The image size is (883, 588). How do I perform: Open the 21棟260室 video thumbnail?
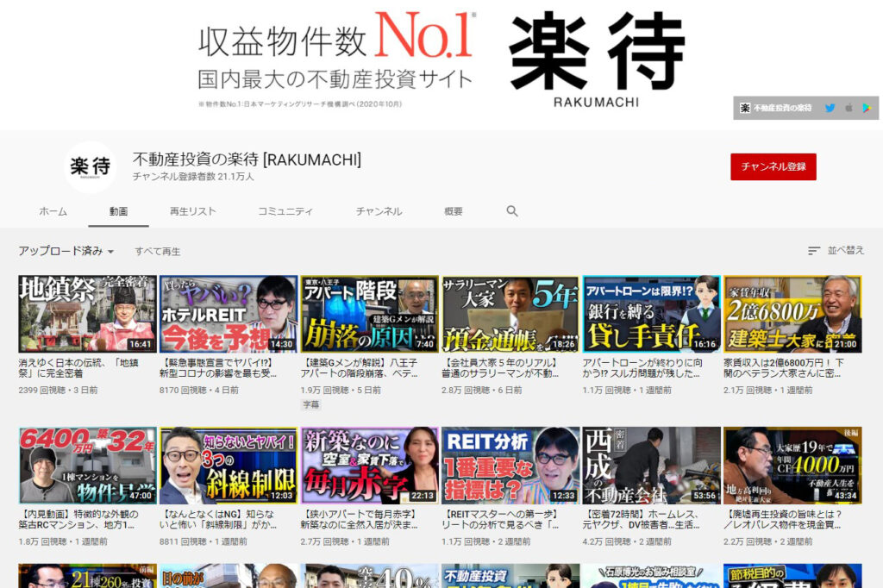(87, 576)
